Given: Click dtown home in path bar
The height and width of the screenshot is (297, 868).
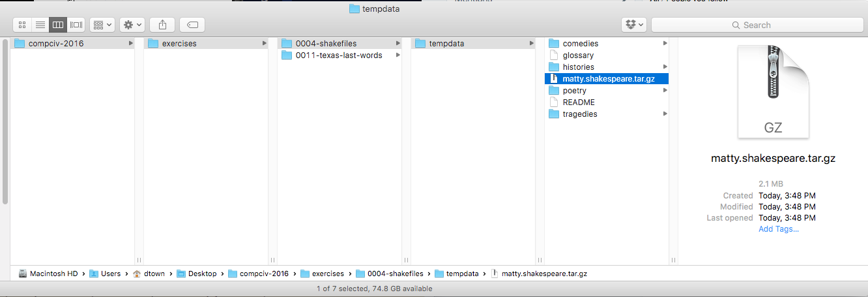Looking at the screenshot, I should 149,274.
